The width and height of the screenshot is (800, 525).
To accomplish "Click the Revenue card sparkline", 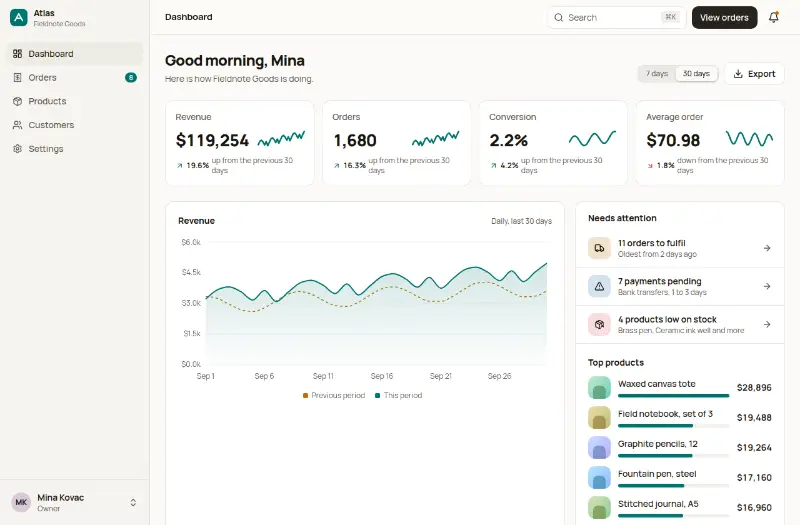I will [281, 138].
